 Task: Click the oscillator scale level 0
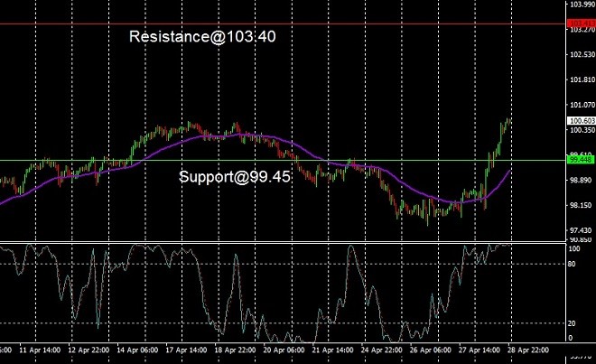(x=570, y=338)
